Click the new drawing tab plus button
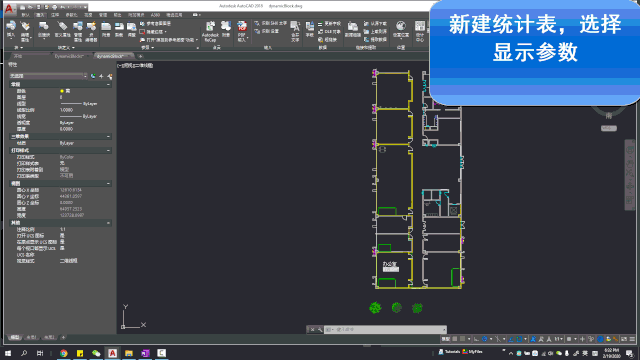Image resolution: width=640 pixels, height=360 pixels. [x=140, y=56]
